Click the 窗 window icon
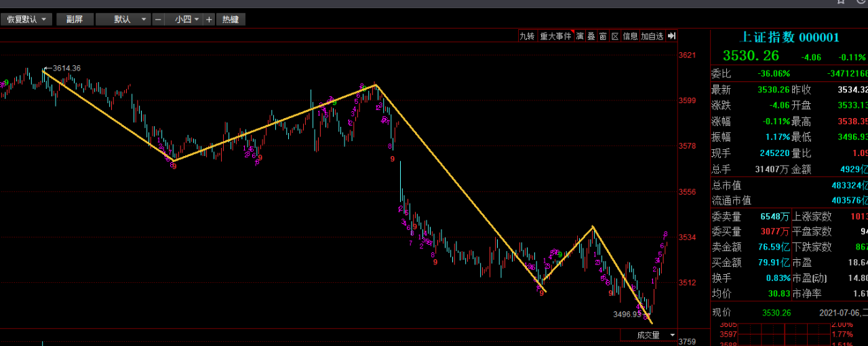Image resolution: width=868 pixels, height=346 pixels. [602, 36]
